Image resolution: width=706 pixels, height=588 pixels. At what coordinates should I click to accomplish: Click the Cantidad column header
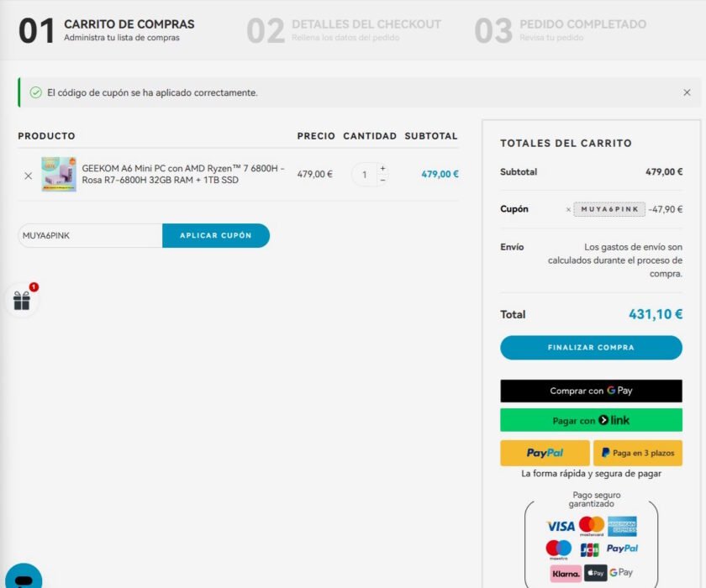pos(370,136)
